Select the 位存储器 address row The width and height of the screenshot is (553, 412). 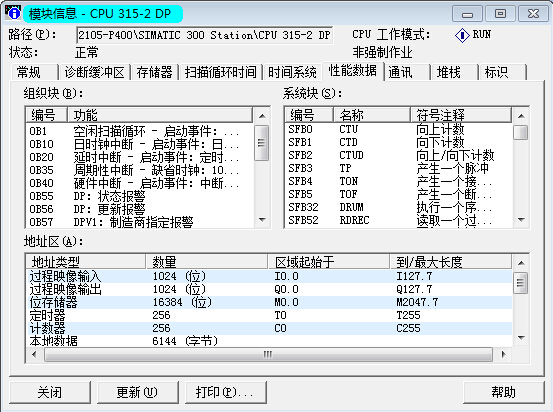coord(269,302)
